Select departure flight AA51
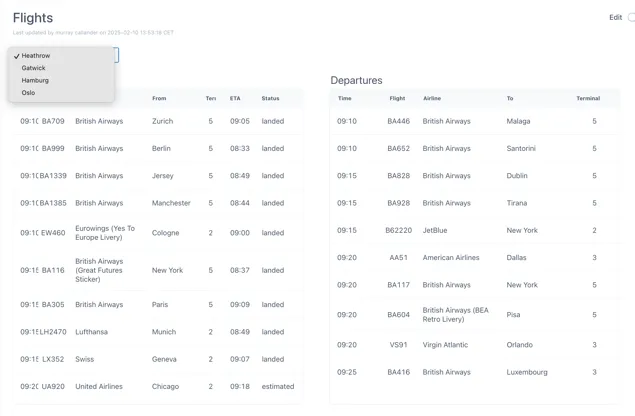This screenshot has height=416, width=635. click(398, 258)
